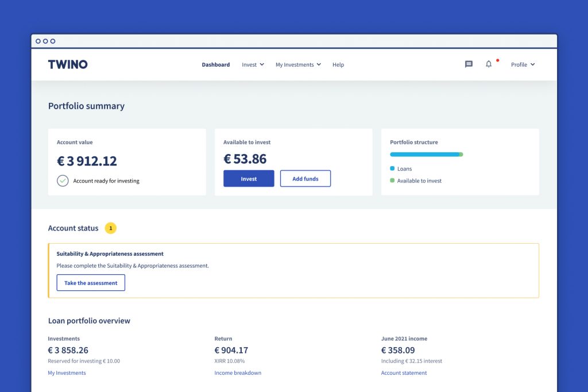Open the notifications bell
The image size is (588, 392).
point(489,64)
